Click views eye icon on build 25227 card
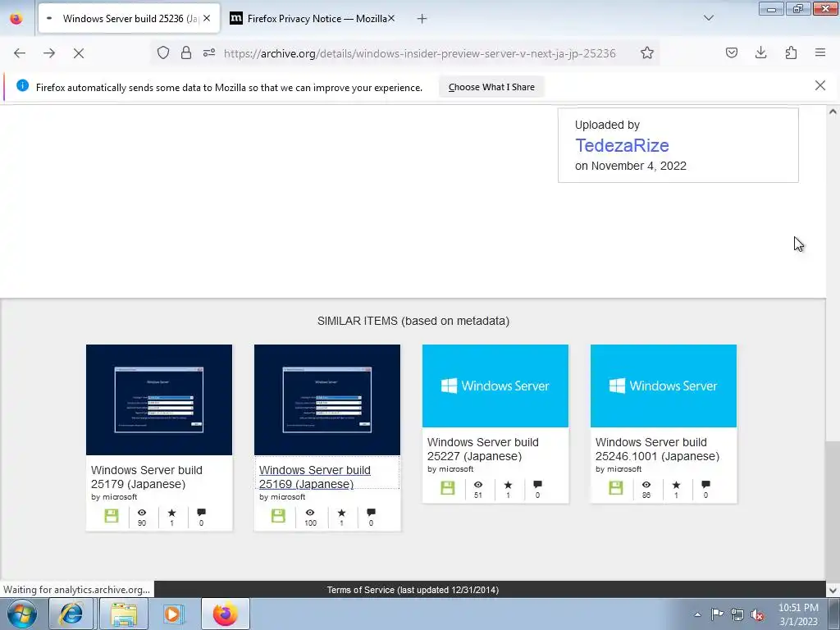Image resolution: width=840 pixels, height=630 pixels. [x=478, y=485]
